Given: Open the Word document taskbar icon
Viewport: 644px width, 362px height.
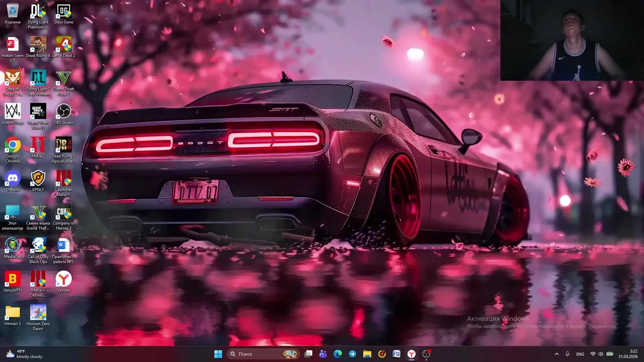Looking at the screenshot, I should pyautogui.click(x=396, y=354).
